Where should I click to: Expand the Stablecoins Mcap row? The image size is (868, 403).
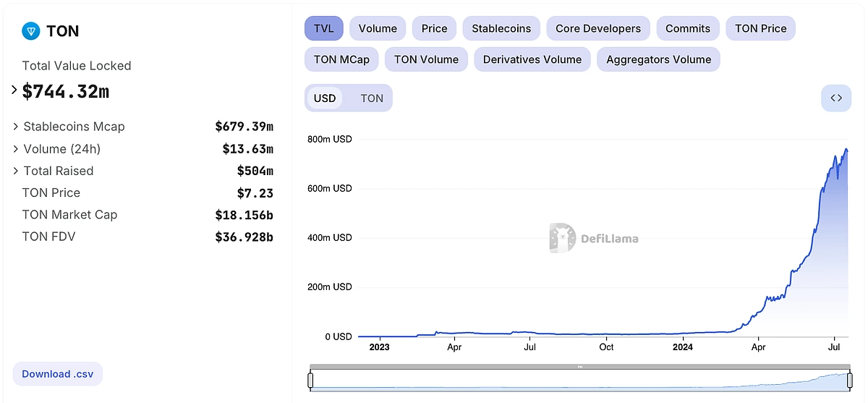pos(16,127)
